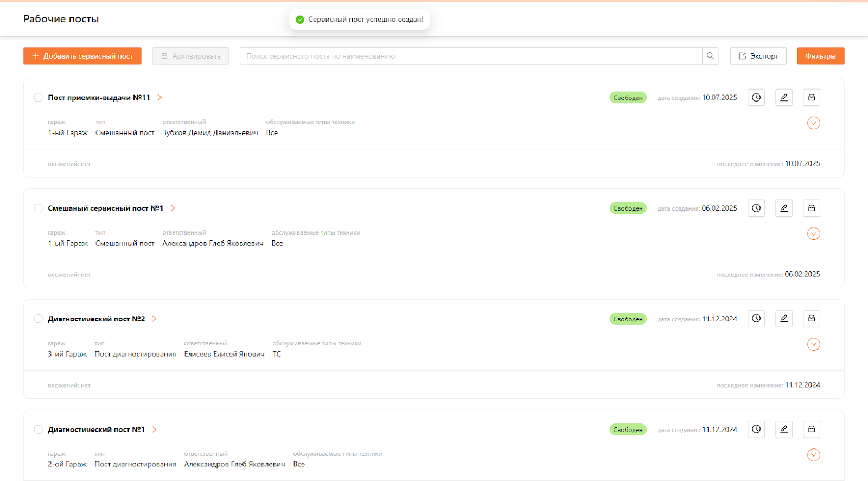This screenshot has height=481, width=868.
Task: Click the Экспорт button
Action: click(758, 56)
